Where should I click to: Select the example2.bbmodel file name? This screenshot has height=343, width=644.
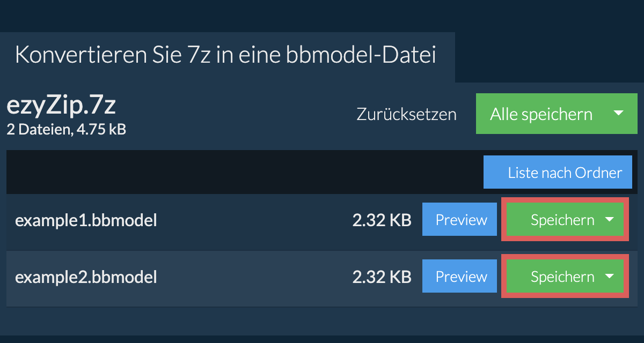point(86,277)
